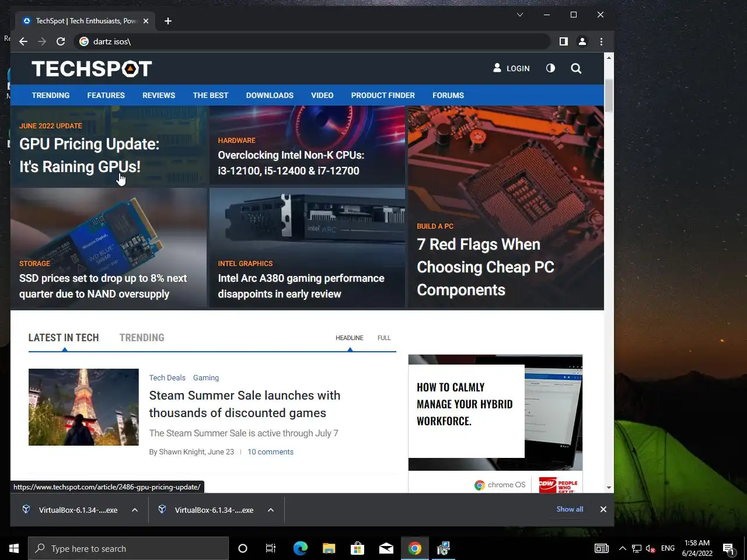Screen dimensions: 747x560
Task: Select FULL view mode
Action: click(x=384, y=338)
